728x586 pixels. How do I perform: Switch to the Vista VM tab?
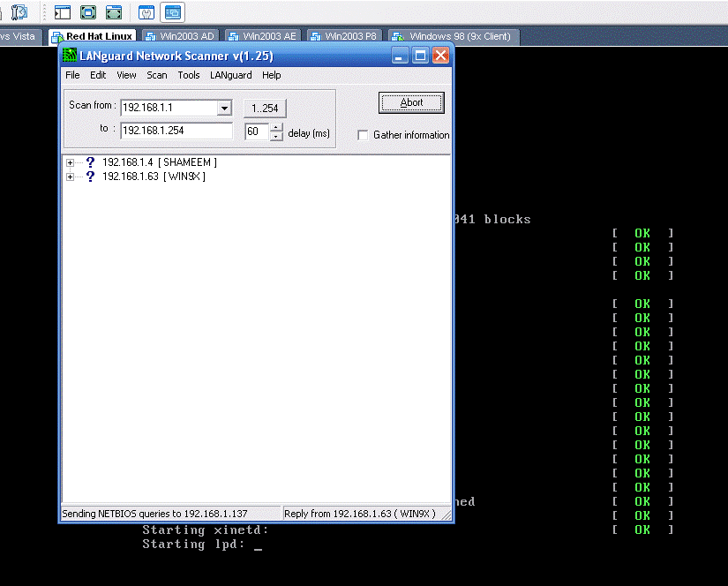click(x=20, y=36)
